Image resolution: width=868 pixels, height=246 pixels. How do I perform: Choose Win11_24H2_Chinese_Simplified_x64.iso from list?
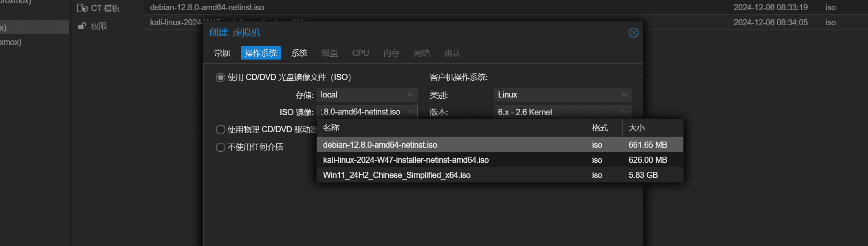point(500,175)
